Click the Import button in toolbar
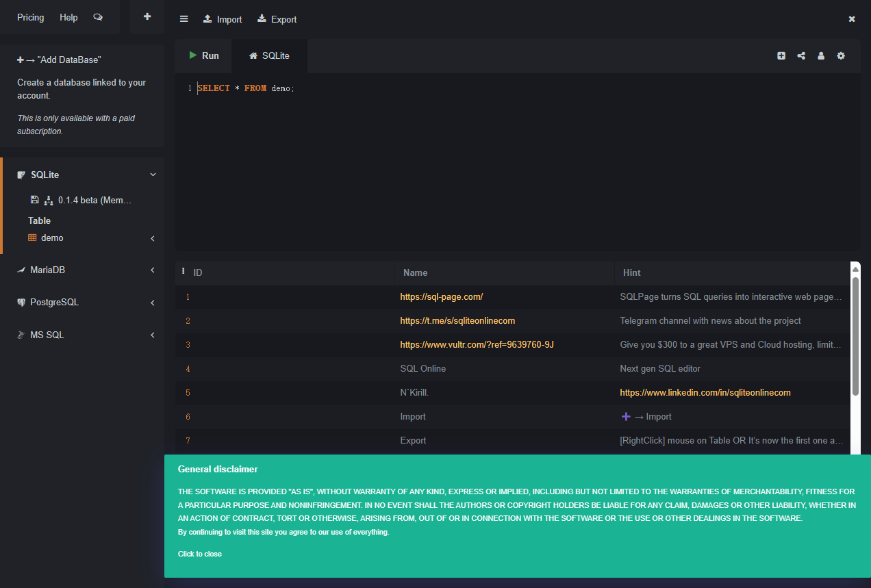Viewport: 871px width, 588px height. (223, 19)
